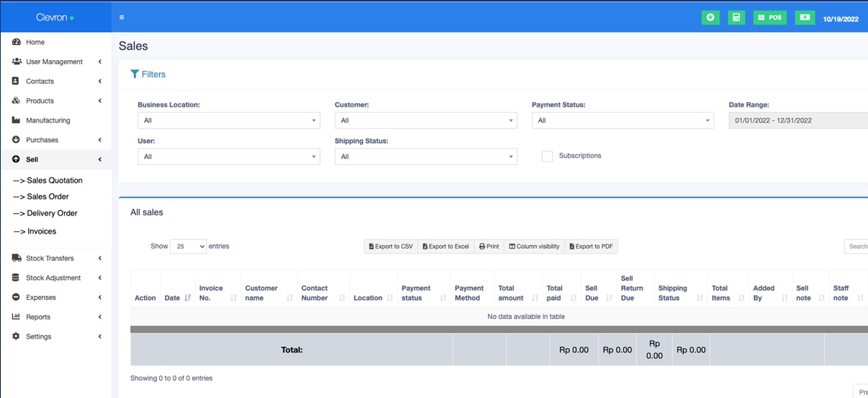Image resolution: width=868 pixels, height=398 pixels.
Task: Click the Filters funnel icon
Action: pos(135,75)
